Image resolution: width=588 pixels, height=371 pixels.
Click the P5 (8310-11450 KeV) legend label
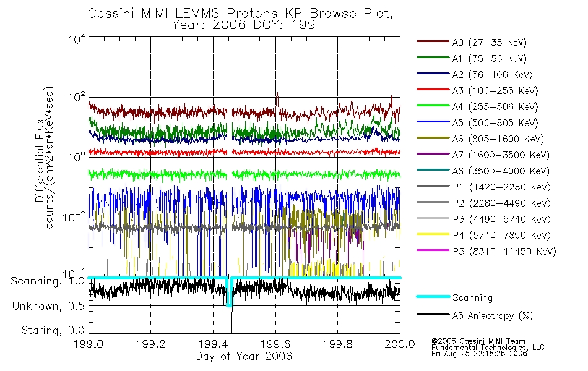point(504,252)
